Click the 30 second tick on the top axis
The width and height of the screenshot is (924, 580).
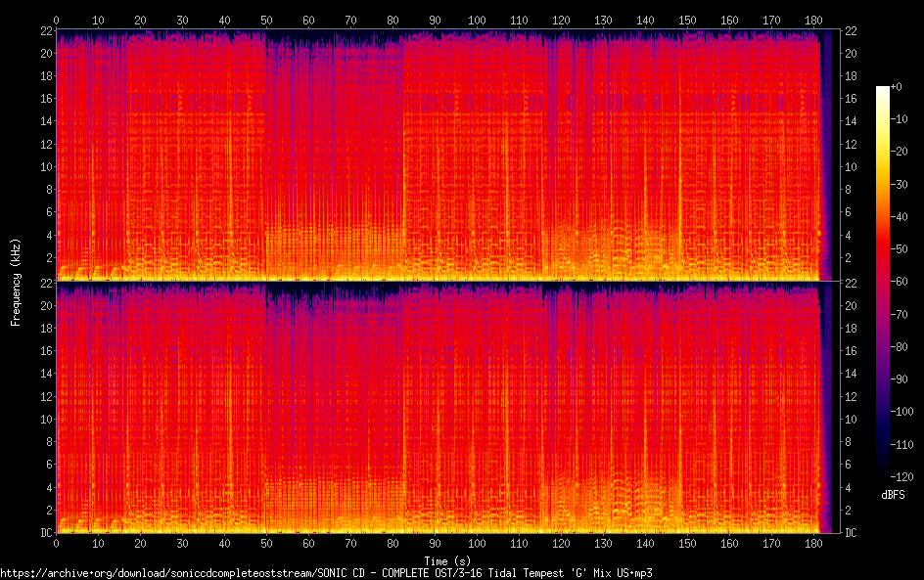pyautogui.click(x=182, y=20)
